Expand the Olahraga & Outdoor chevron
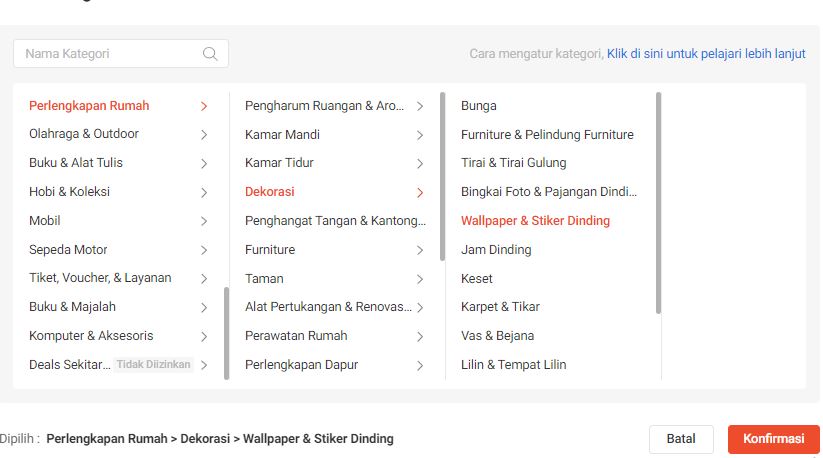Image resolution: width=823 pixels, height=458 pixels. tap(204, 134)
